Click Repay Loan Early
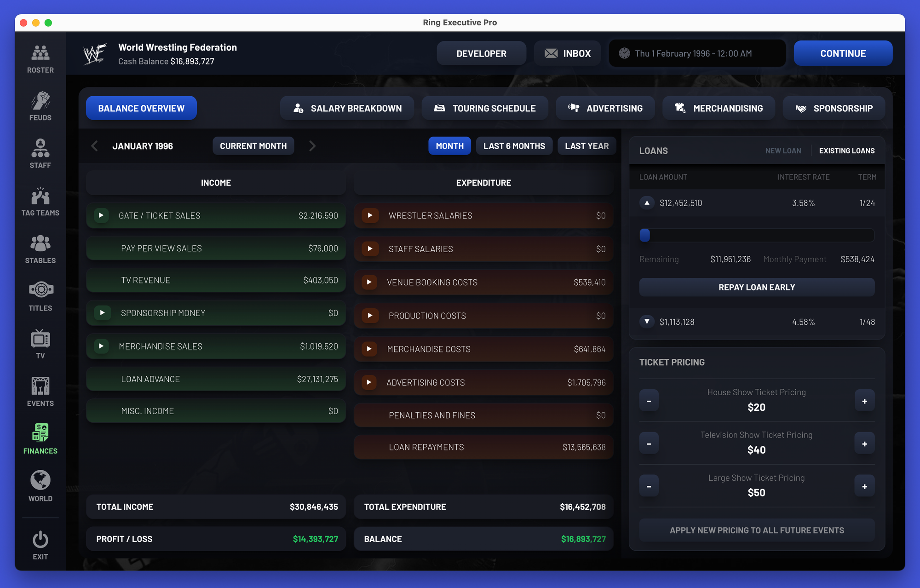920x588 pixels. click(756, 287)
